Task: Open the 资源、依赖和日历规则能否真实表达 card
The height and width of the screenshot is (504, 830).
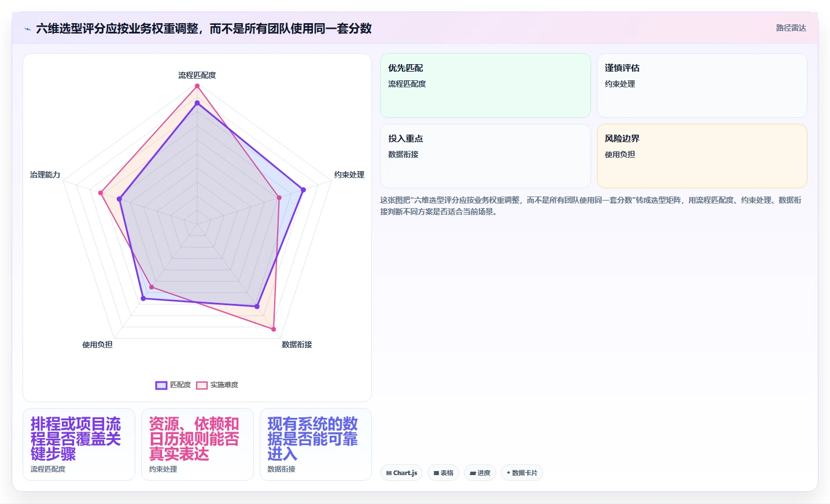Action: coord(197,444)
